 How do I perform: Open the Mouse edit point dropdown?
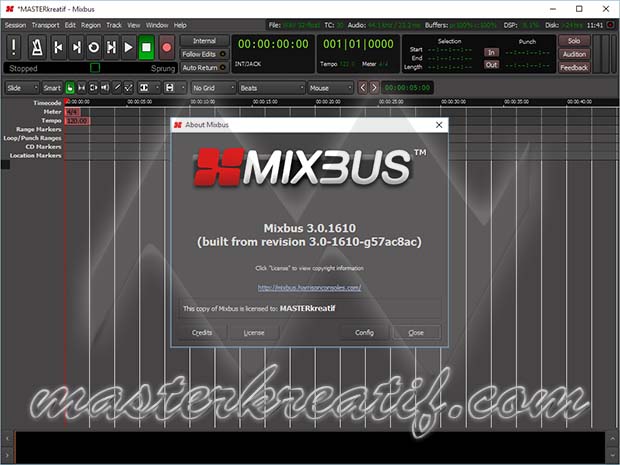click(x=331, y=88)
